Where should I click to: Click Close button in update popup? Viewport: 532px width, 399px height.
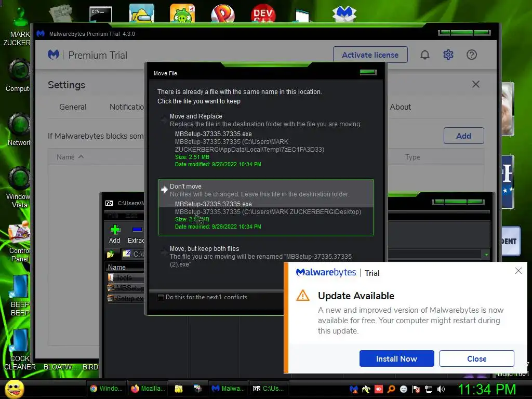click(x=477, y=358)
